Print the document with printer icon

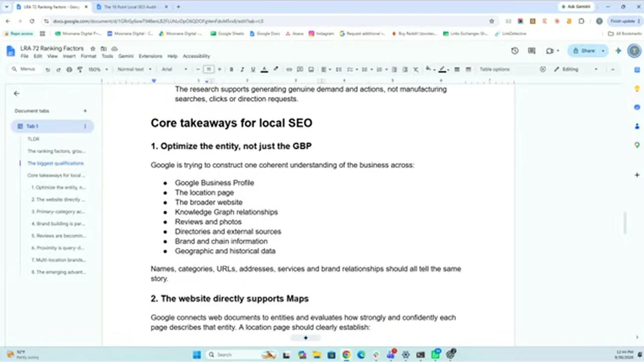[69, 69]
